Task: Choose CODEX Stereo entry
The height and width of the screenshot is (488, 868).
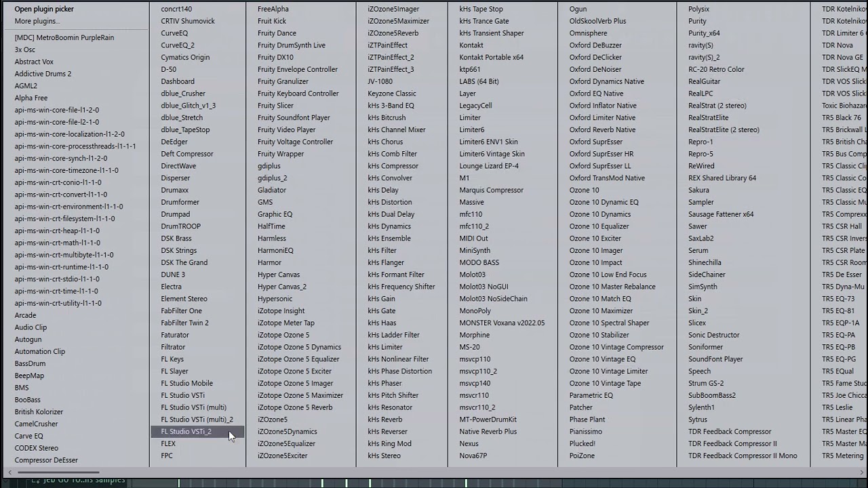Action: point(37,449)
